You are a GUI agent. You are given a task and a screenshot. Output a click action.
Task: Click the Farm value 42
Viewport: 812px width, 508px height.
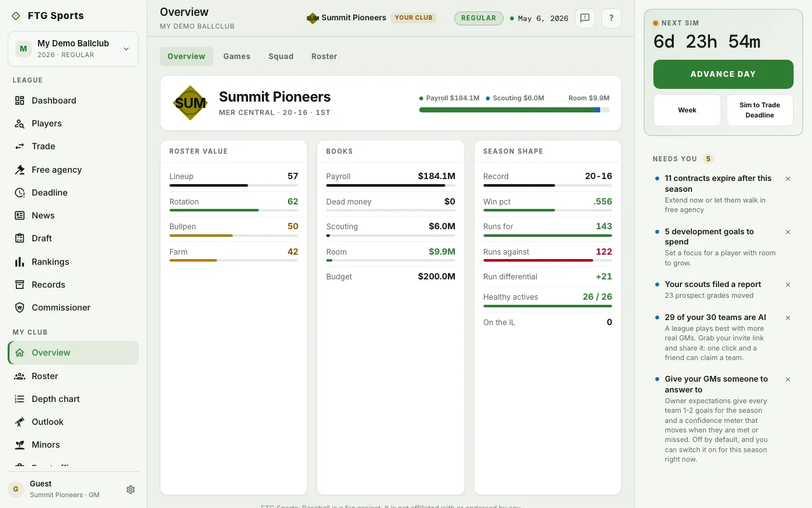(x=292, y=251)
